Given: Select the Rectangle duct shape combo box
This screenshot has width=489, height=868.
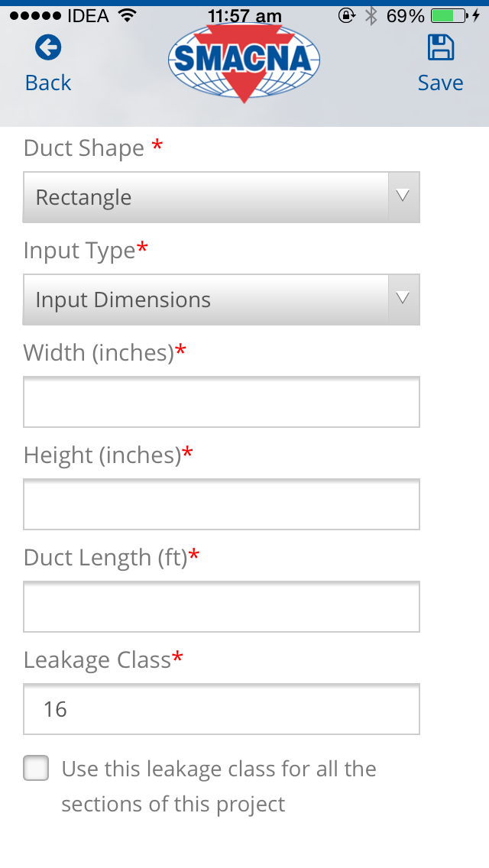Looking at the screenshot, I should [221, 197].
